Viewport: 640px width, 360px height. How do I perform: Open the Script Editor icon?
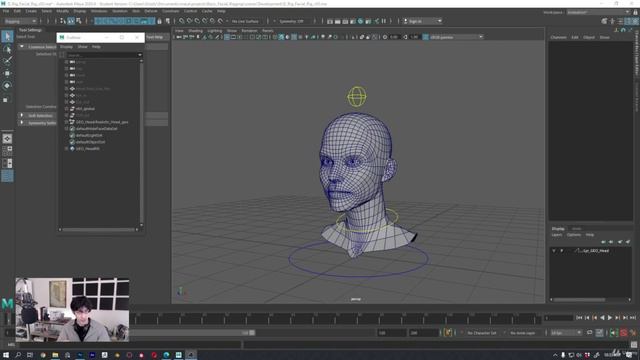point(634,344)
